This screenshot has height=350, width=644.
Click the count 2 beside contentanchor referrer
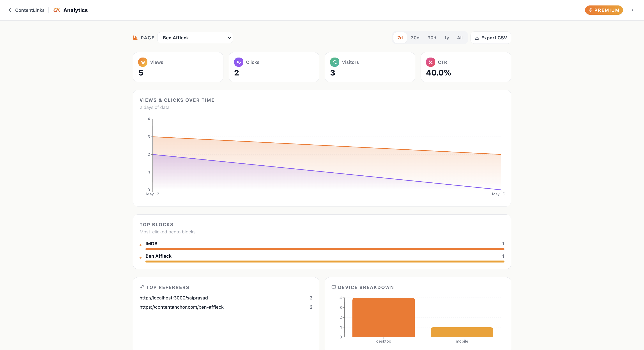311,307
